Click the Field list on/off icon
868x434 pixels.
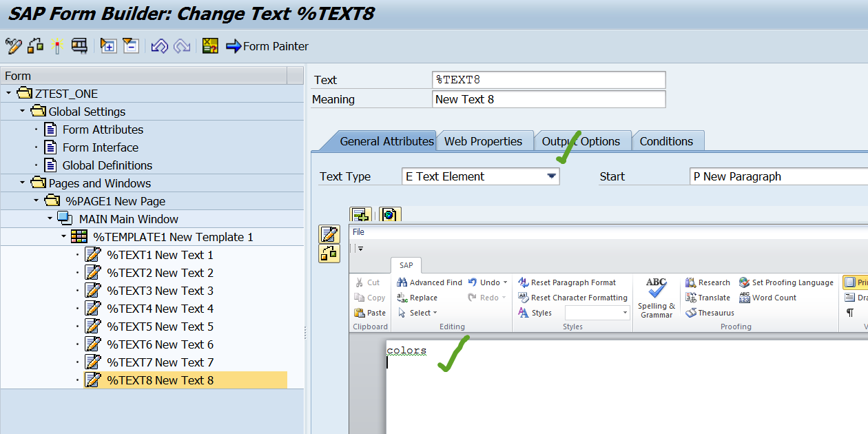(x=210, y=46)
